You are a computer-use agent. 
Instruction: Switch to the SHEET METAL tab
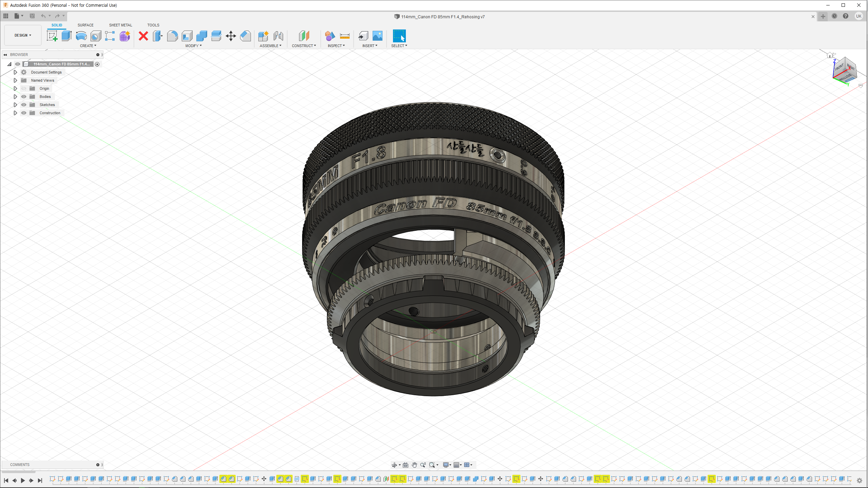point(120,25)
